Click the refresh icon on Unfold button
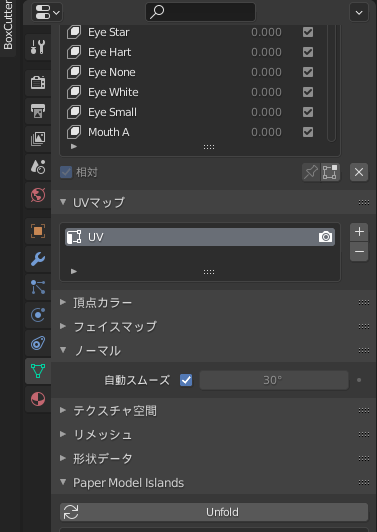 coord(71,512)
